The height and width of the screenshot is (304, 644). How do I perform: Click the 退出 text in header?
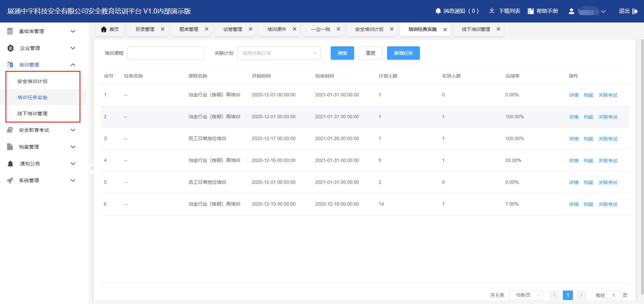(624, 11)
